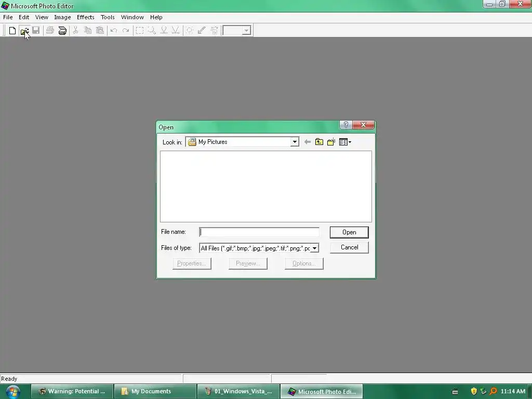Click the New document toolbar icon
Image resolution: width=532 pixels, height=399 pixels.
(12, 31)
